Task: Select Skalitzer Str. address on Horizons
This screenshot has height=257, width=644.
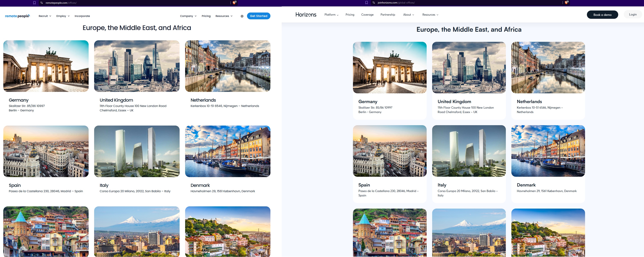Action: [375, 110]
